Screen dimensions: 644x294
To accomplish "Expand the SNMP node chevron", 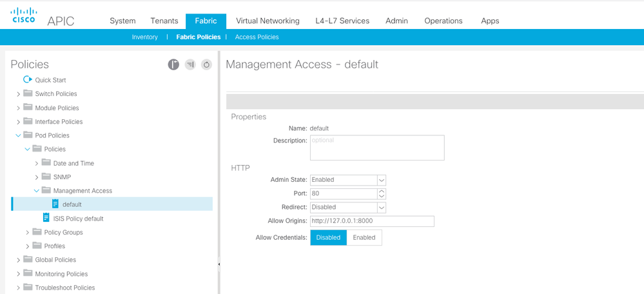I will [37, 177].
